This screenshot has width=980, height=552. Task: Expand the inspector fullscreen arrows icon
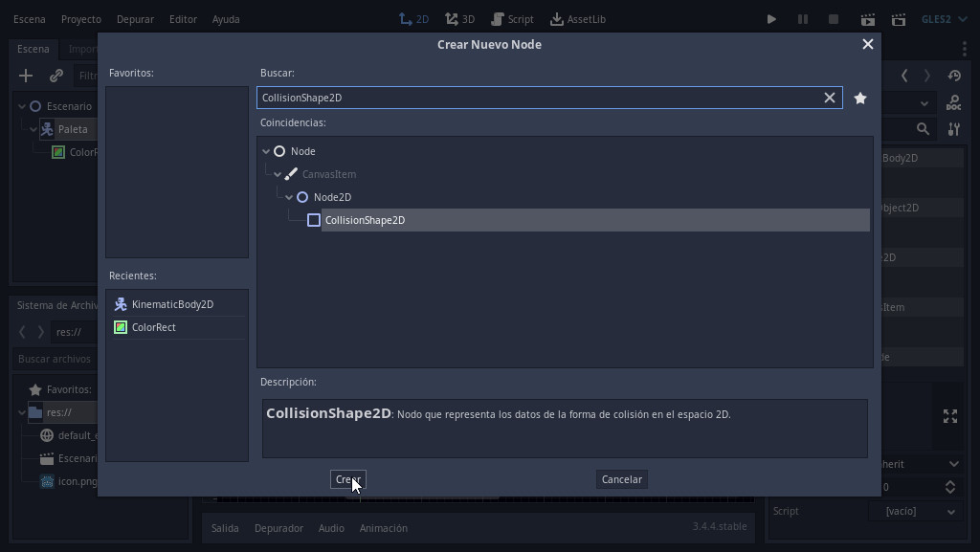pos(950,416)
